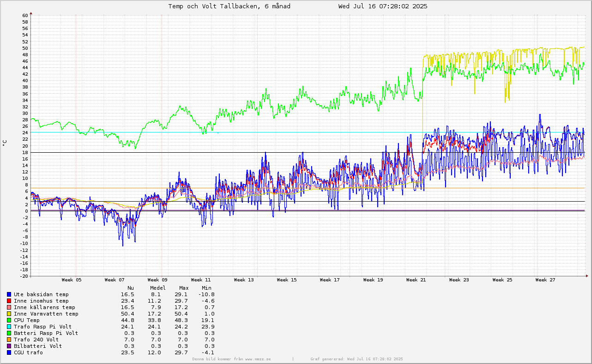Click the Min value -10.8 for Ute baksidan
Image resolution: width=592 pixels, height=364 pixels.
[x=206, y=294]
